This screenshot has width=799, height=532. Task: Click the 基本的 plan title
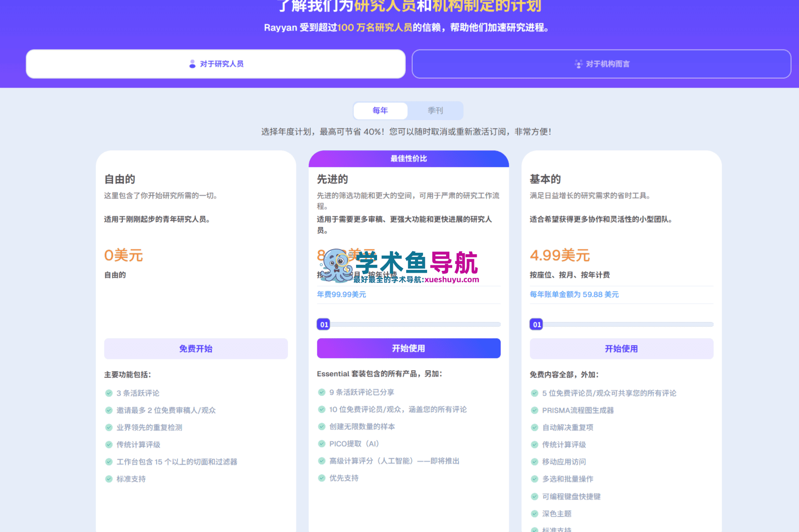pyautogui.click(x=545, y=179)
